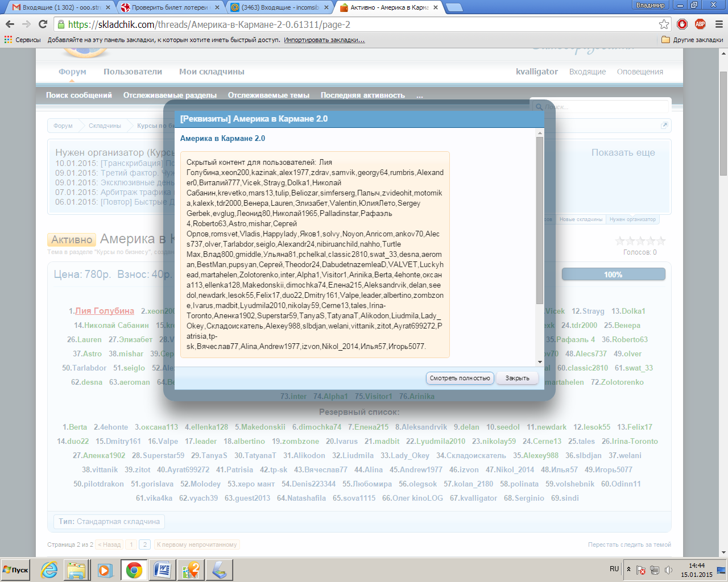Open the Николай Сабанин participant link
Screen dimensions: 728x582
116,325
